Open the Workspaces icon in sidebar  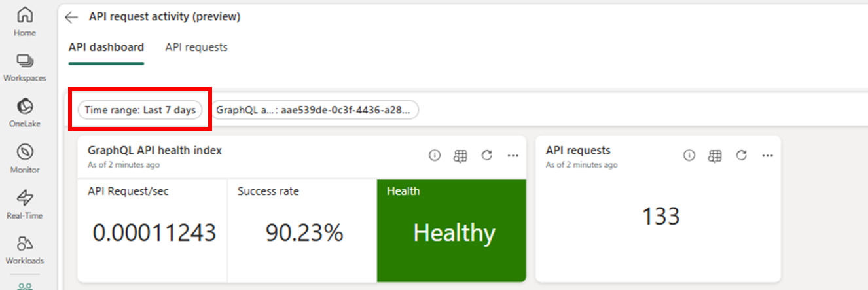[x=25, y=67]
